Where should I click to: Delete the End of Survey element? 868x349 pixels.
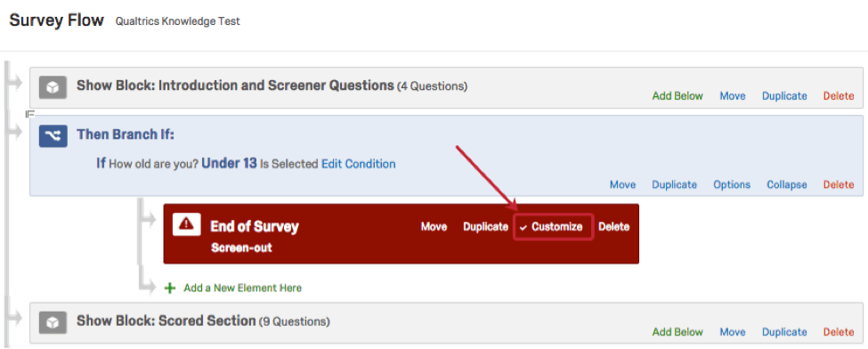pyautogui.click(x=614, y=226)
